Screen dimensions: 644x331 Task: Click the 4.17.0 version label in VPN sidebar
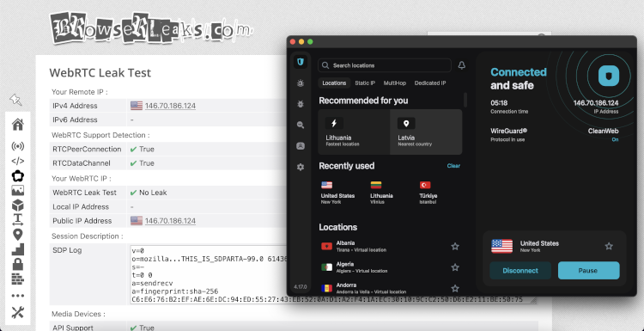pyautogui.click(x=301, y=286)
